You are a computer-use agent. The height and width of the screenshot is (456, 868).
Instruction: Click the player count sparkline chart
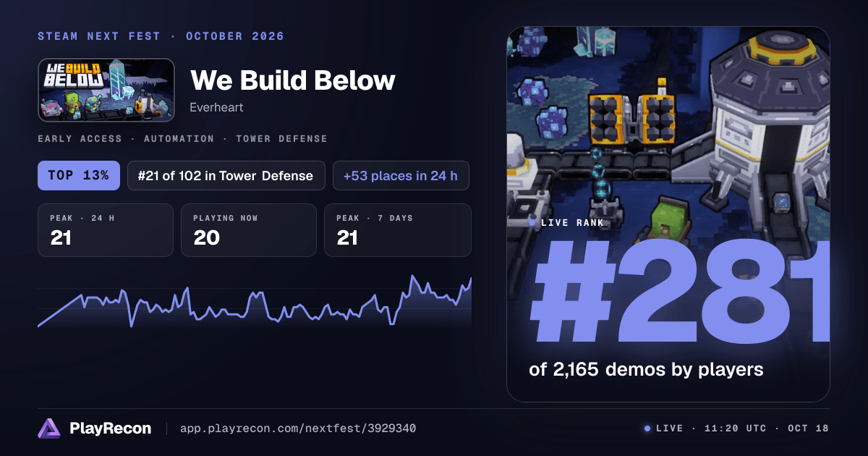click(255, 303)
